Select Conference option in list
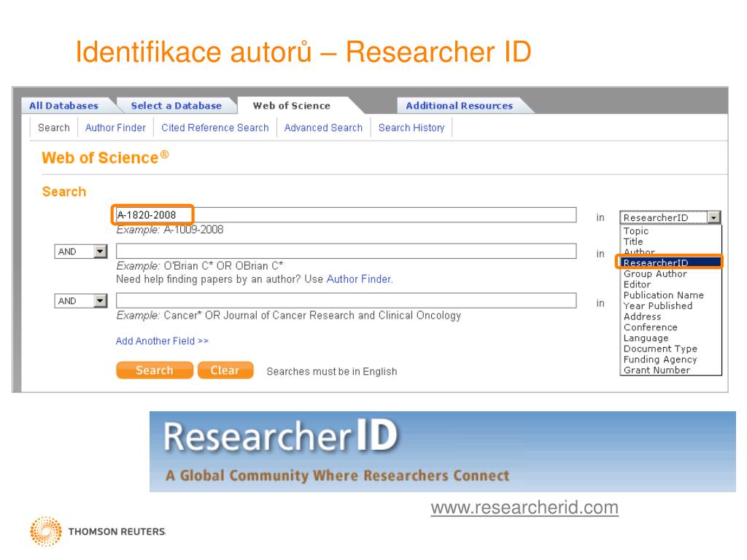 [x=650, y=327]
